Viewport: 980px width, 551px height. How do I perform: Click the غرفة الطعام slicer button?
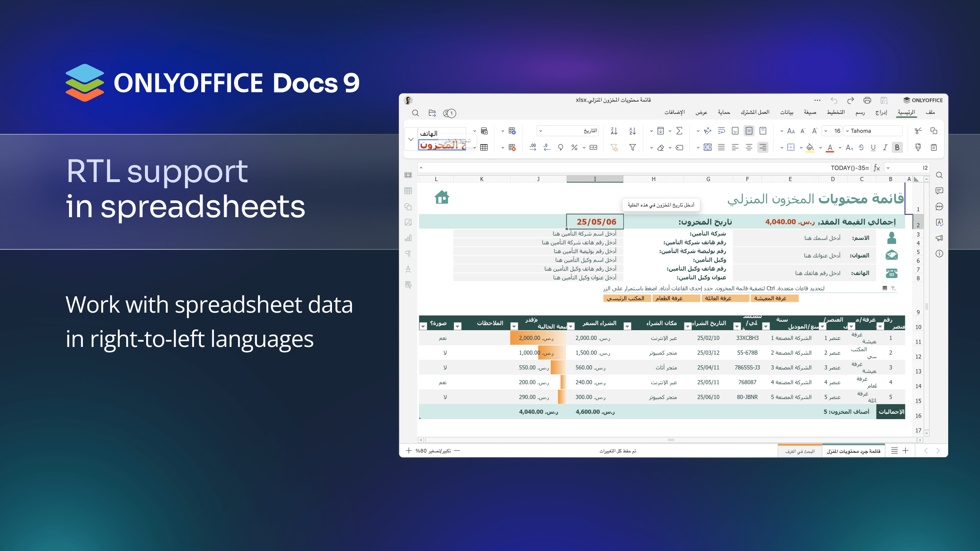[x=676, y=298]
